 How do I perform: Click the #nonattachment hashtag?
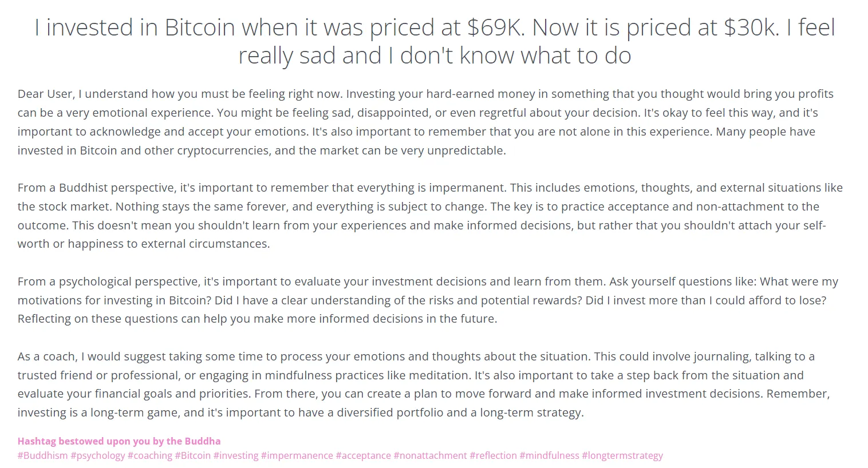pyautogui.click(x=430, y=456)
